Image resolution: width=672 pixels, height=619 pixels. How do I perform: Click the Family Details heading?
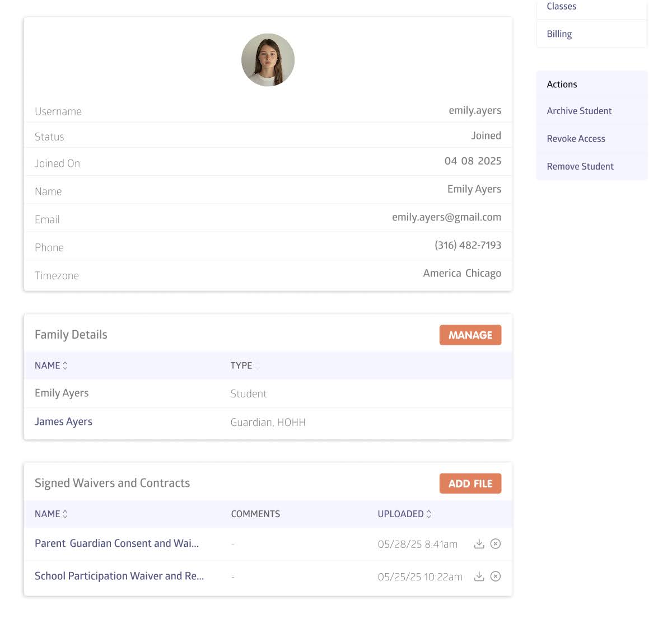71,335
